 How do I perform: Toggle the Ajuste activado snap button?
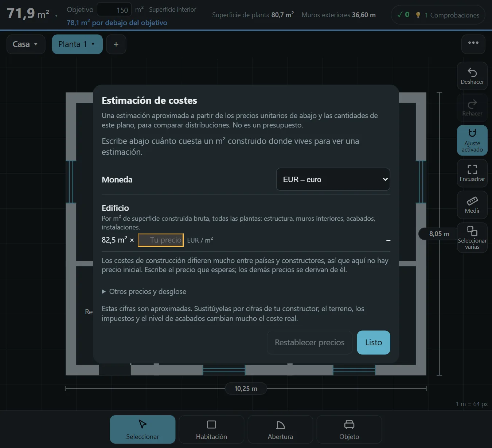pyautogui.click(x=472, y=140)
